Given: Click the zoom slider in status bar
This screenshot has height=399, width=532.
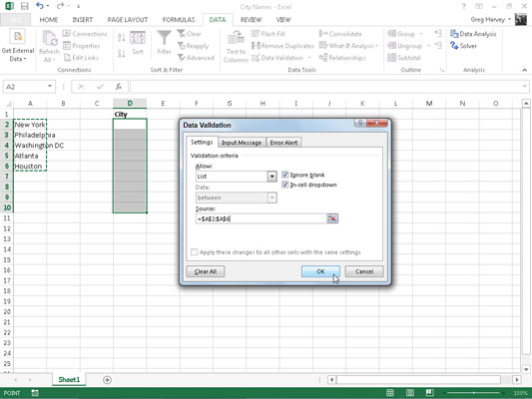Looking at the screenshot, I should click(474, 393).
